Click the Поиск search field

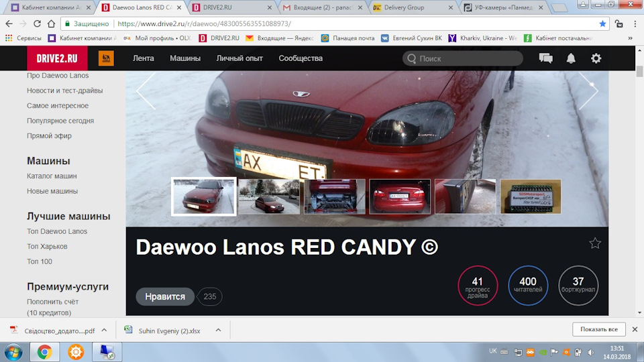(x=462, y=58)
